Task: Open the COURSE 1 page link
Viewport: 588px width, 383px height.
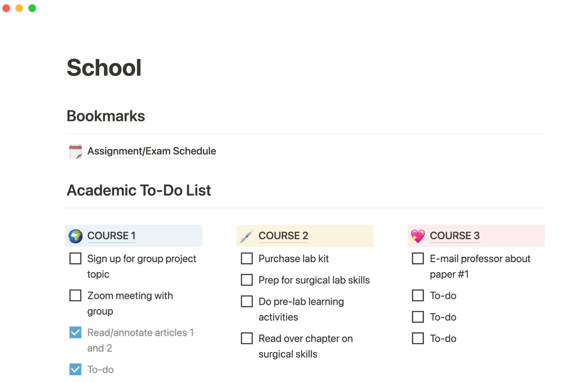Action: click(x=111, y=235)
